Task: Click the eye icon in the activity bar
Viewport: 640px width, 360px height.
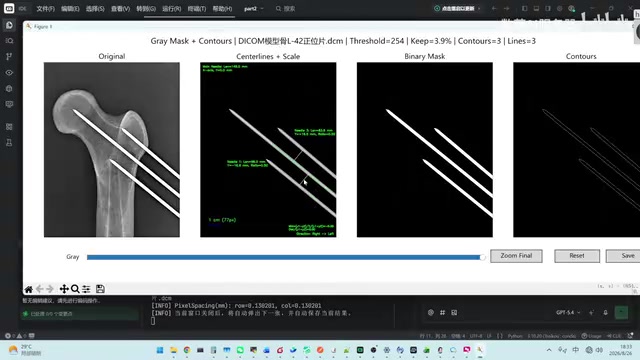Action: 9,73
